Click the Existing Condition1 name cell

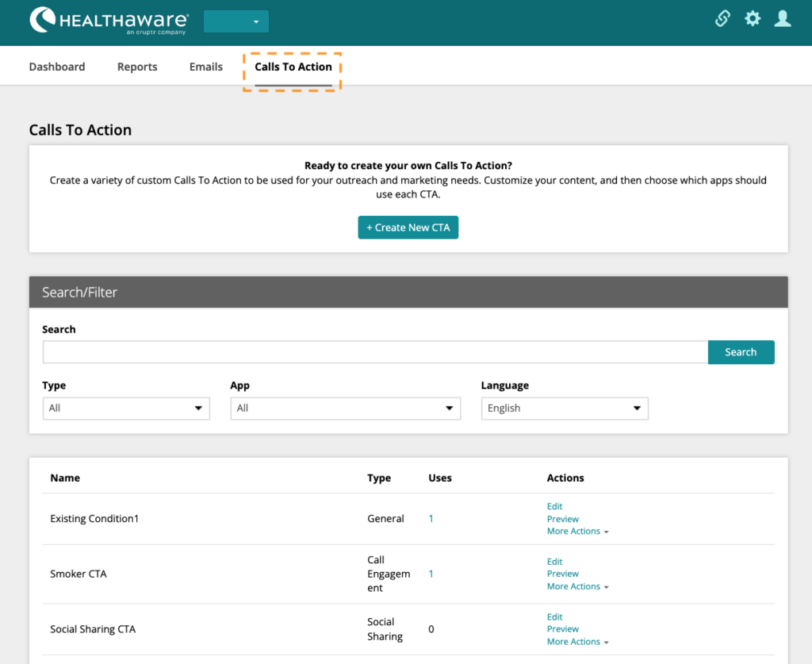pos(94,519)
